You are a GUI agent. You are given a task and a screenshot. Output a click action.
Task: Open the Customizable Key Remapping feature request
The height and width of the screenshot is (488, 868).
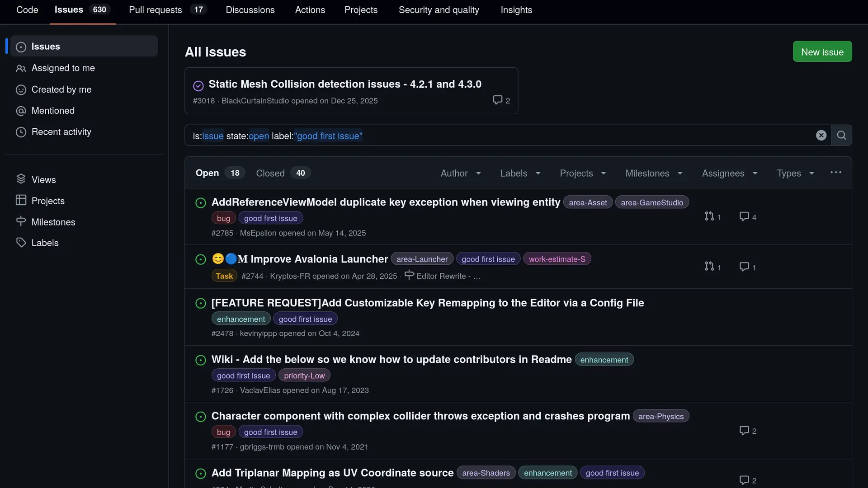coord(428,303)
